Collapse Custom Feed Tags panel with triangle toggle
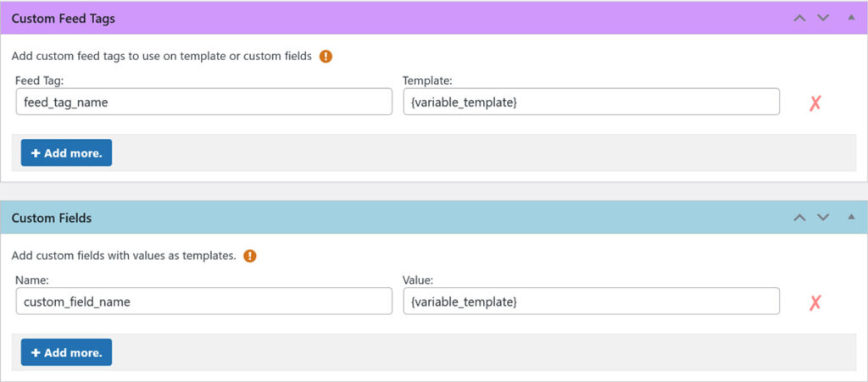This screenshot has width=868, height=382. pos(851,18)
